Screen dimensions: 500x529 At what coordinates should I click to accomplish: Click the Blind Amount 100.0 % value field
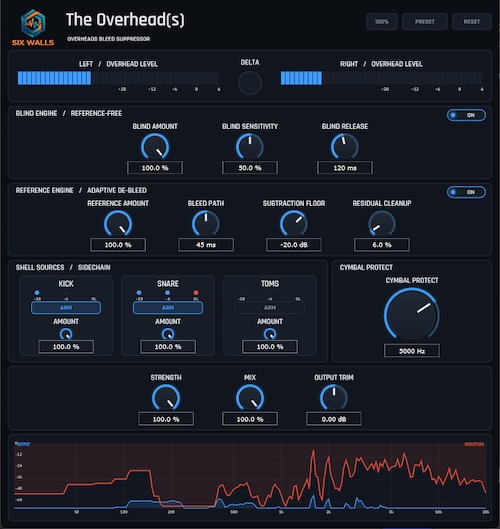(x=155, y=168)
